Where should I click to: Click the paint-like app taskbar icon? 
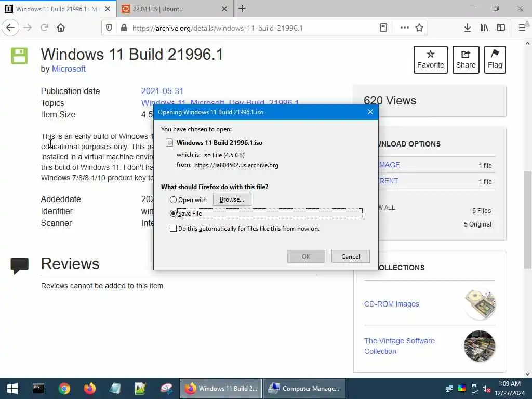pos(166,389)
